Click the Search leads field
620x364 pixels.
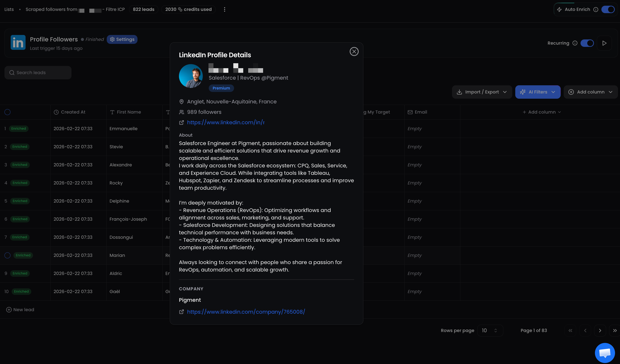click(38, 73)
